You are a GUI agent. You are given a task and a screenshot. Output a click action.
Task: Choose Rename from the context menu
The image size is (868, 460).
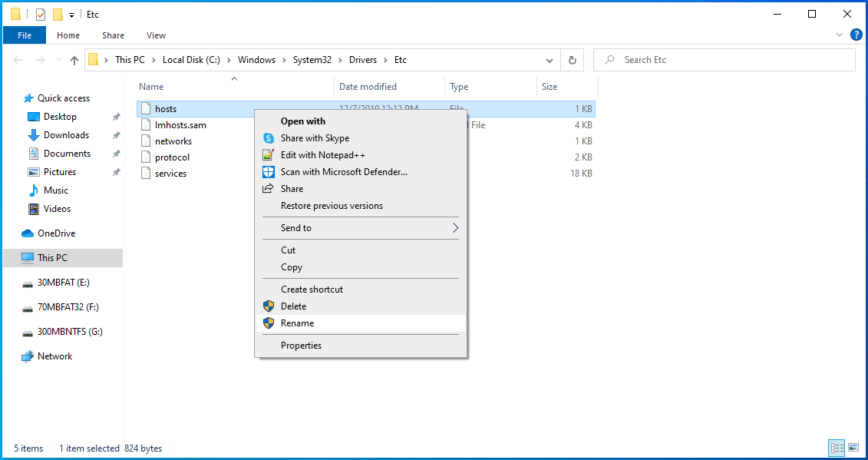click(x=297, y=323)
